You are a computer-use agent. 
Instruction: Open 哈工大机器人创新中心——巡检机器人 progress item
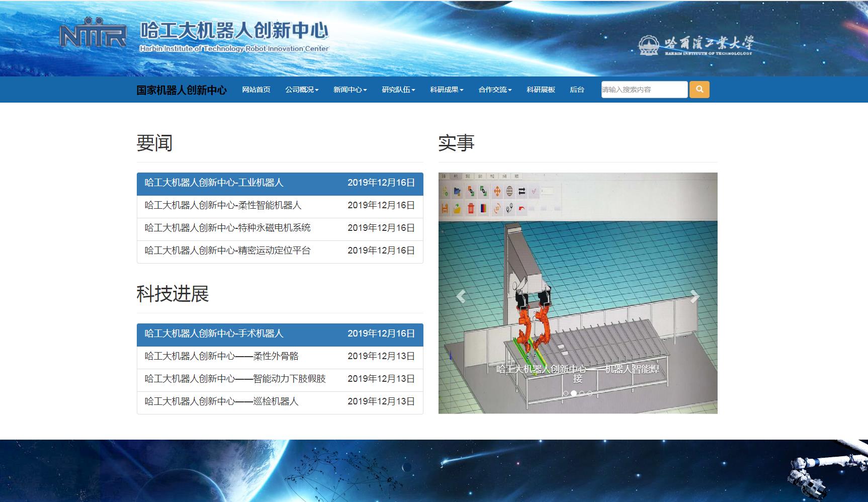tap(280, 402)
